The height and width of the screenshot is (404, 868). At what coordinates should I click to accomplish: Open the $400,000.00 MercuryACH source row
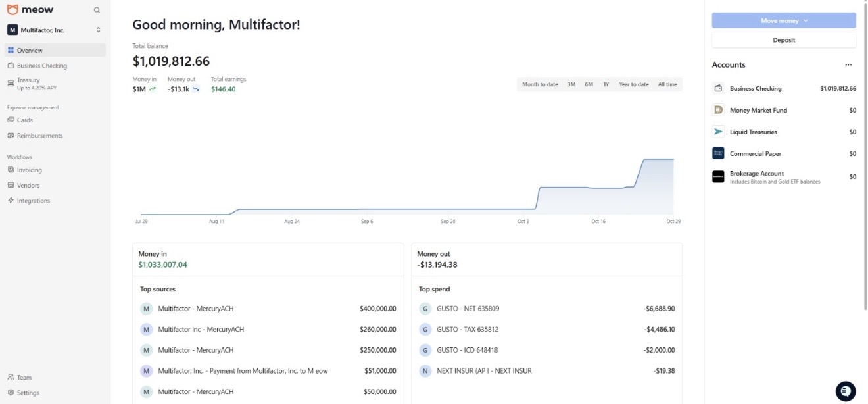268,308
